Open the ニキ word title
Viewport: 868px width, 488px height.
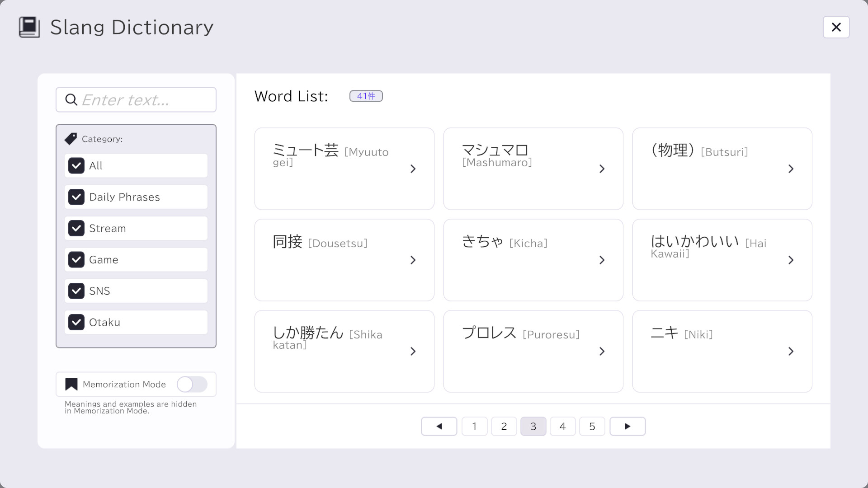(665, 333)
